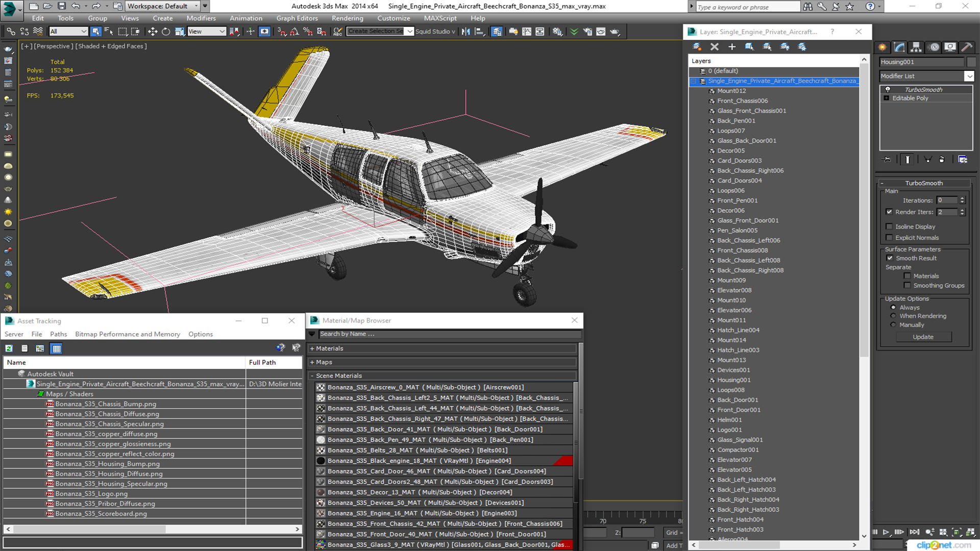Open the Modifiers menu
Image resolution: width=980 pixels, height=551 pixels.
[x=201, y=18]
